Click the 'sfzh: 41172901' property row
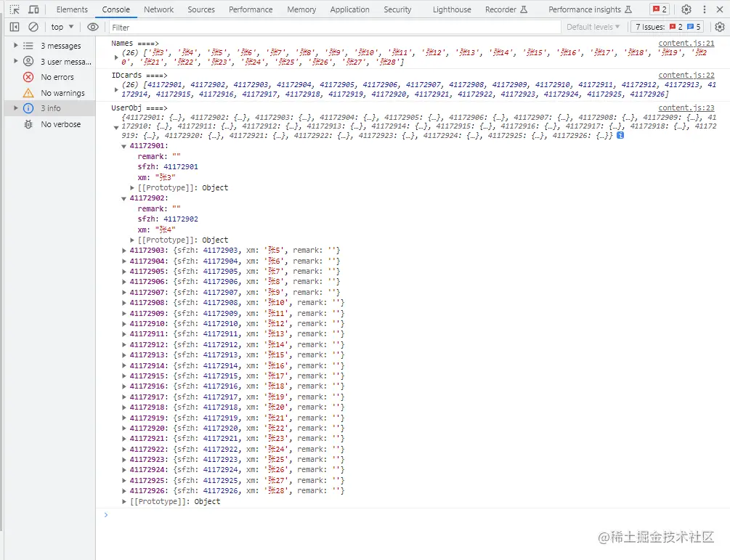Viewport: 730px width, 560px height. tap(168, 166)
